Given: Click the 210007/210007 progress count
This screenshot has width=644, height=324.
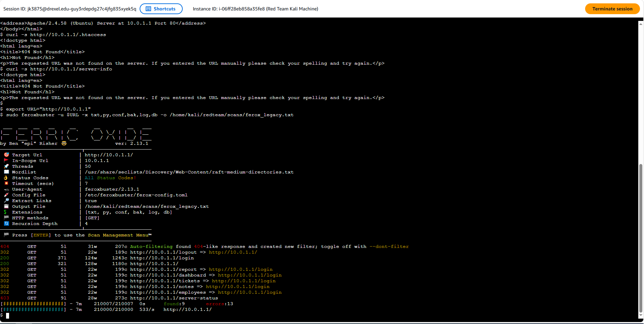Looking at the screenshot, I should [113, 303].
